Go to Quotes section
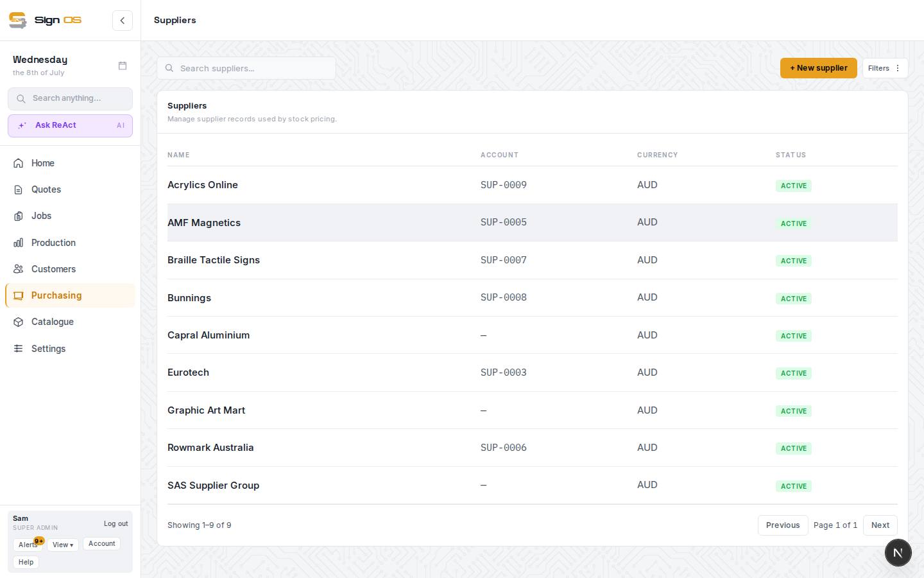This screenshot has height=578, width=924. (71, 189)
